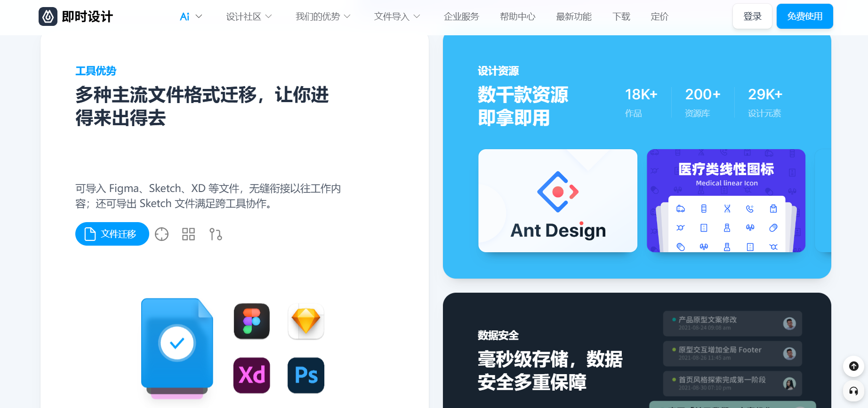The image size is (868, 408).
Task: Select the grid components feature icon
Action: [x=188, y=234]
